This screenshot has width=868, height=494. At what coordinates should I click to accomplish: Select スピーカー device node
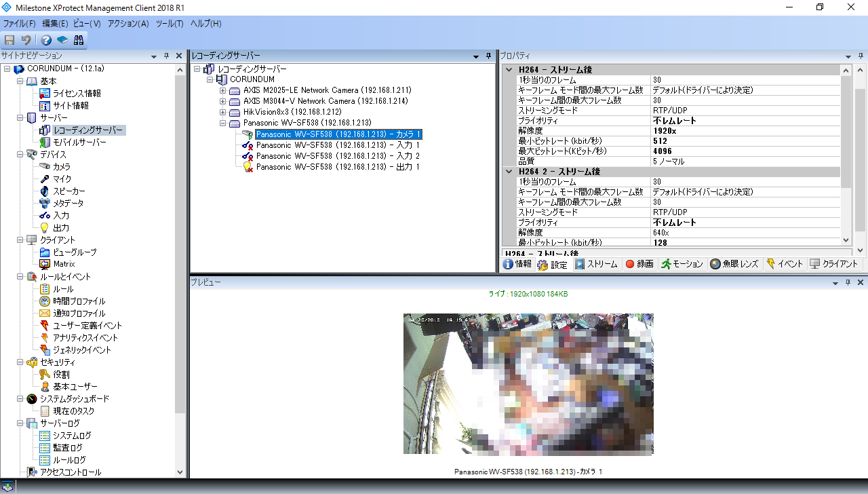click(69, 191)
